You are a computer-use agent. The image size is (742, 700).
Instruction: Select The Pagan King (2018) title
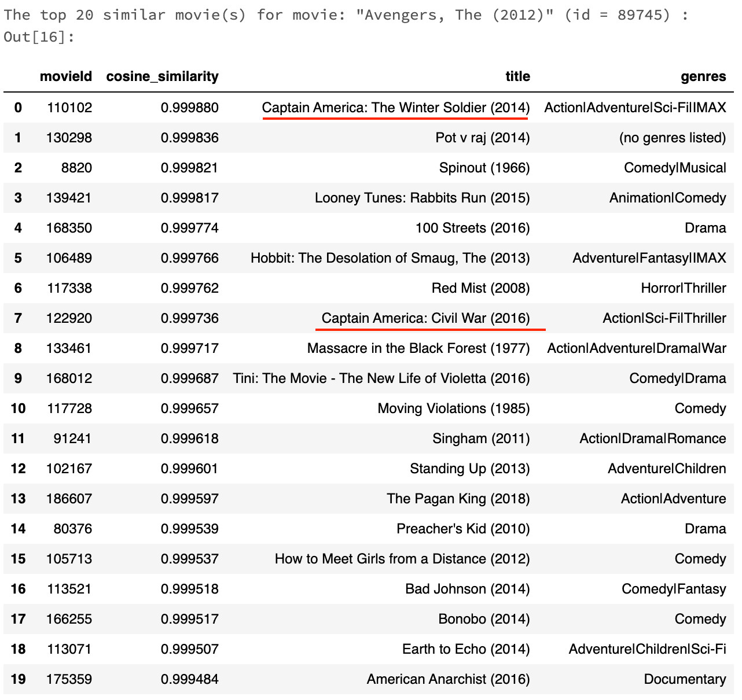click(458, 499)
